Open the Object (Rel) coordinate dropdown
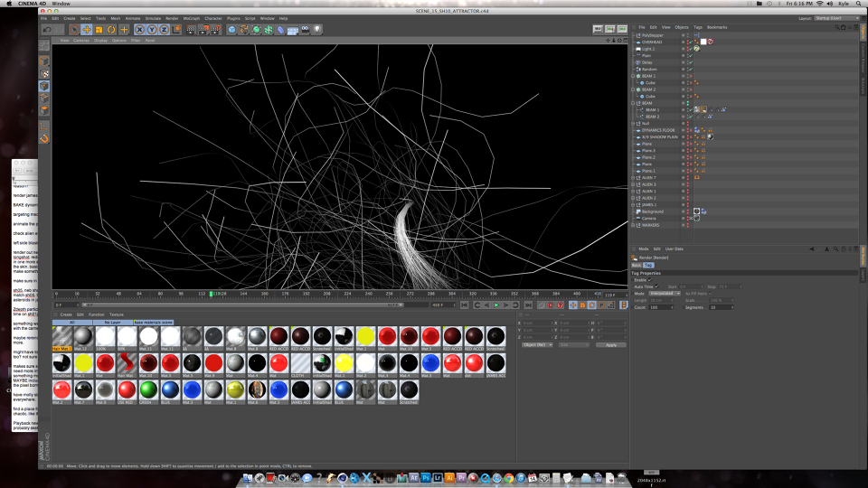Screen dimensions: 868x488 (x=537, y=344)
